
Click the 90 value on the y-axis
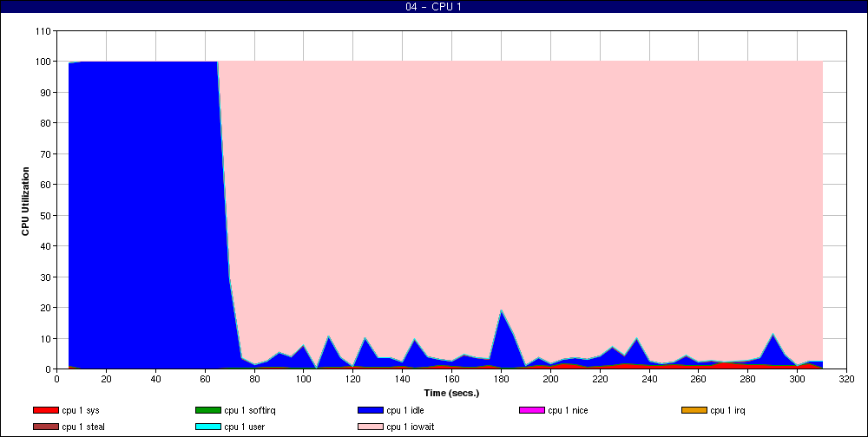point(45,93)
